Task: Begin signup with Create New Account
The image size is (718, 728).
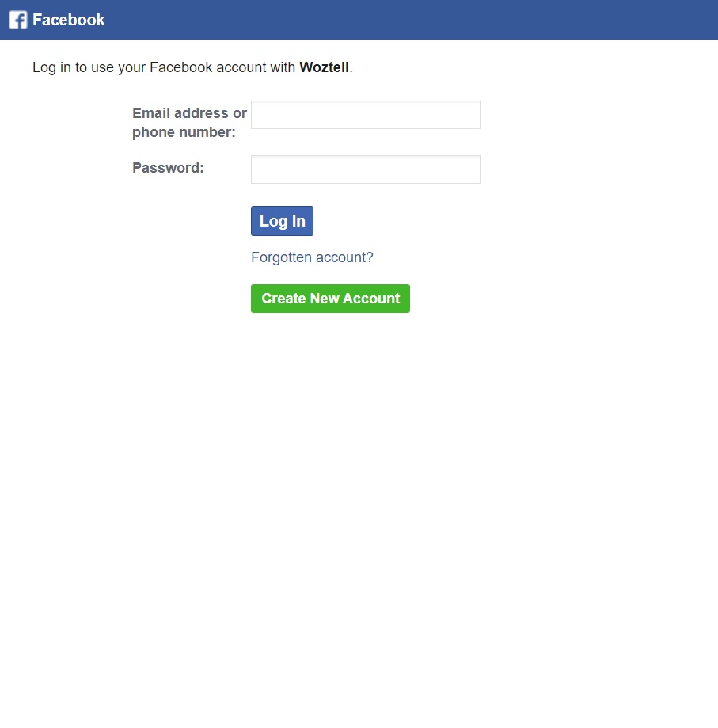Action: [330, 299]
